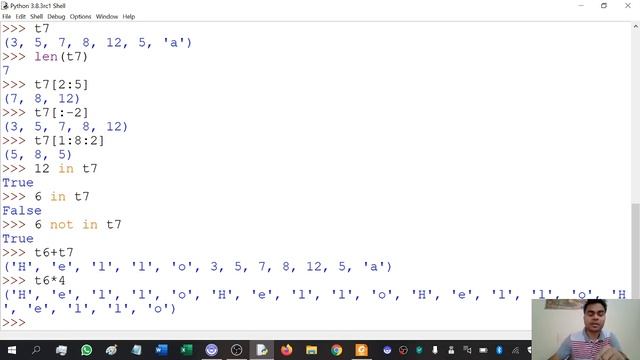Image resolution: width=640 pixels, height=360 pixels.
Task: Click the output '7' below len(t7)
Action: click(x=6, y=71)
